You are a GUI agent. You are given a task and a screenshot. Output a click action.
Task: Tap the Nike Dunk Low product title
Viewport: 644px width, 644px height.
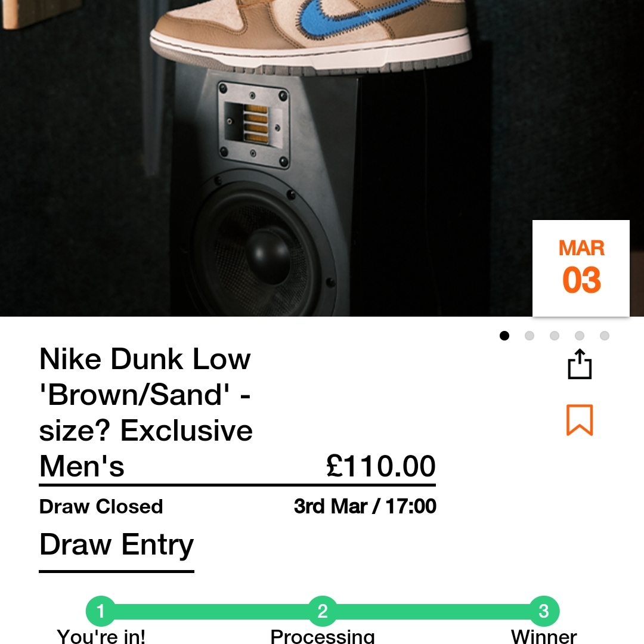(x=146, y=411)
